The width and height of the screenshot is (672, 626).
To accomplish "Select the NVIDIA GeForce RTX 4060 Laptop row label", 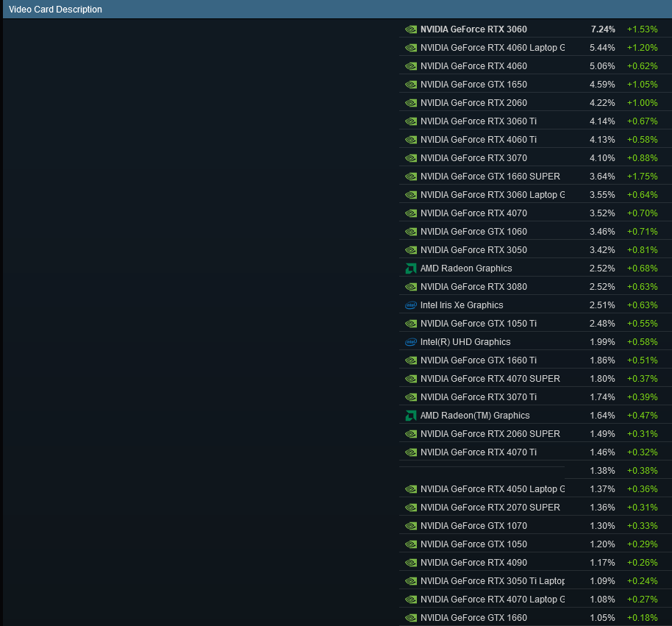I will click(x=493, y=48).
